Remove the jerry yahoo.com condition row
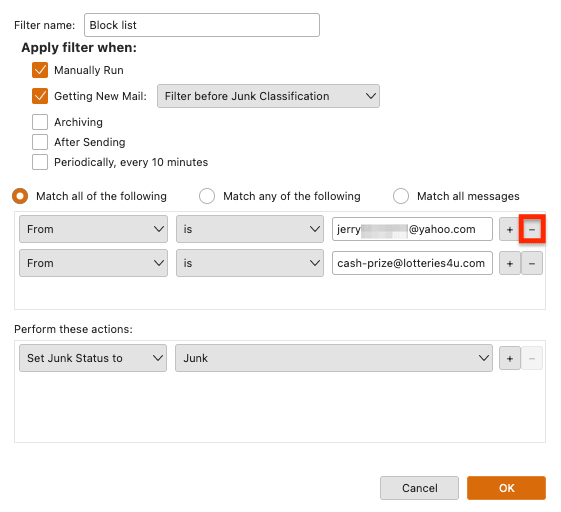 (x=532, y=229)
